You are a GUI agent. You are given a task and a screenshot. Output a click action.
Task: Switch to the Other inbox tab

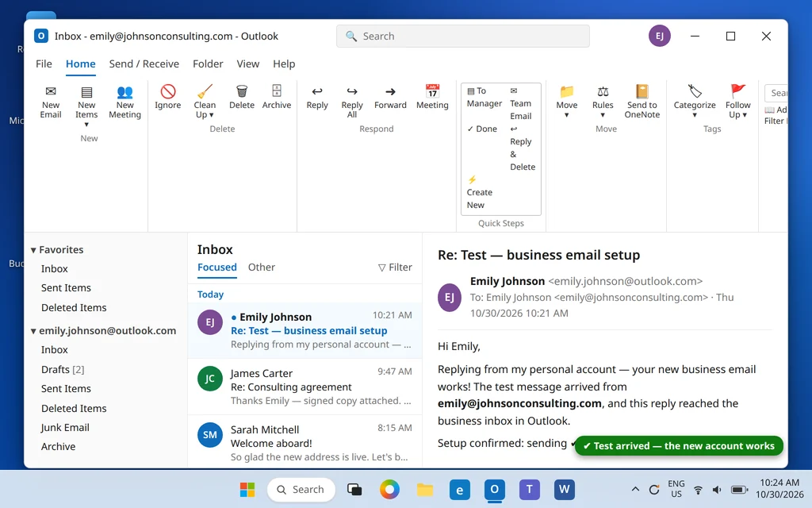[x=262, y=267]
